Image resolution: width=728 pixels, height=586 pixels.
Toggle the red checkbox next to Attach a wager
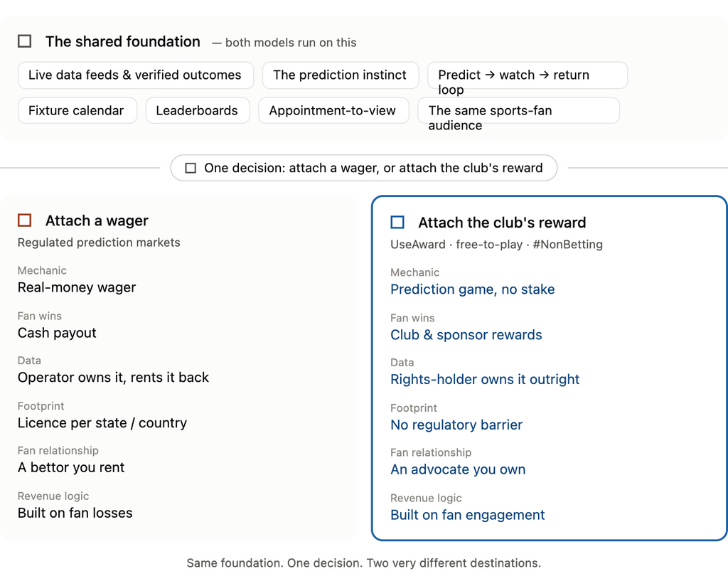tap(25, 220)
